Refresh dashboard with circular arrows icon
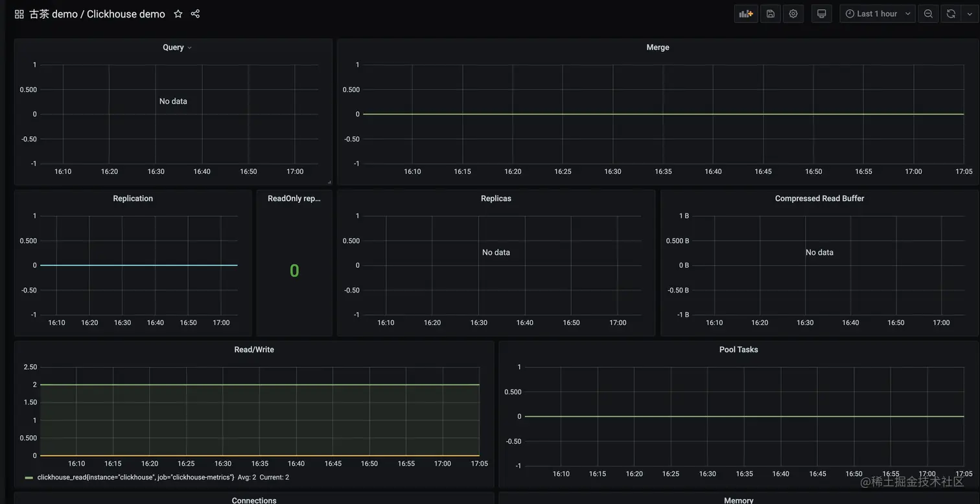 pyautogui.click(x=951, y=14)
